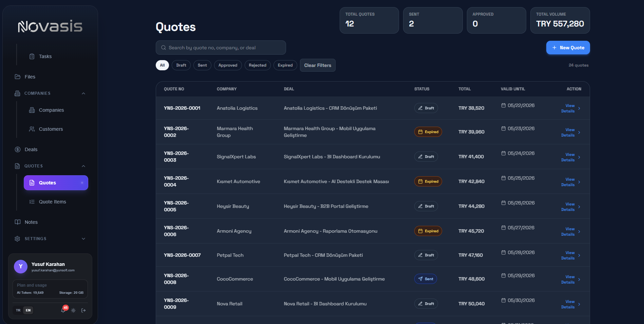Click the Valid Until column header
This screenshot has height=324, width=644.
(x=513, y=89)
